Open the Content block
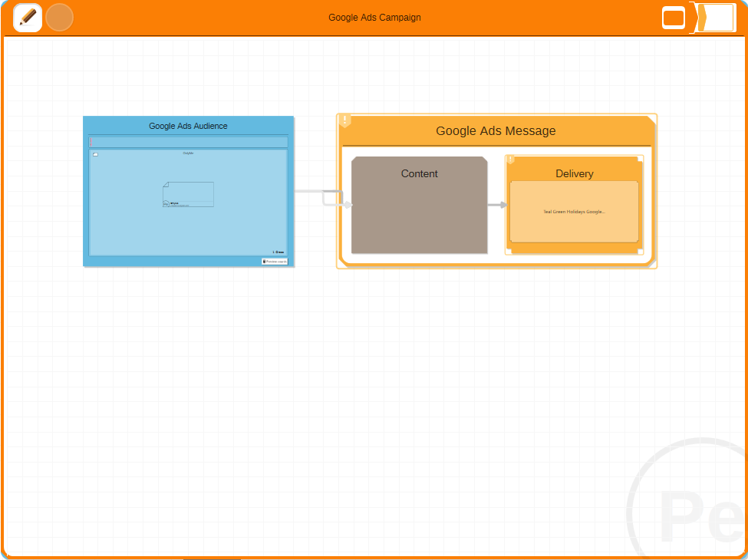The width and height of the screenshot is (748, 560). pyautogui.click(x=420, y=205)
